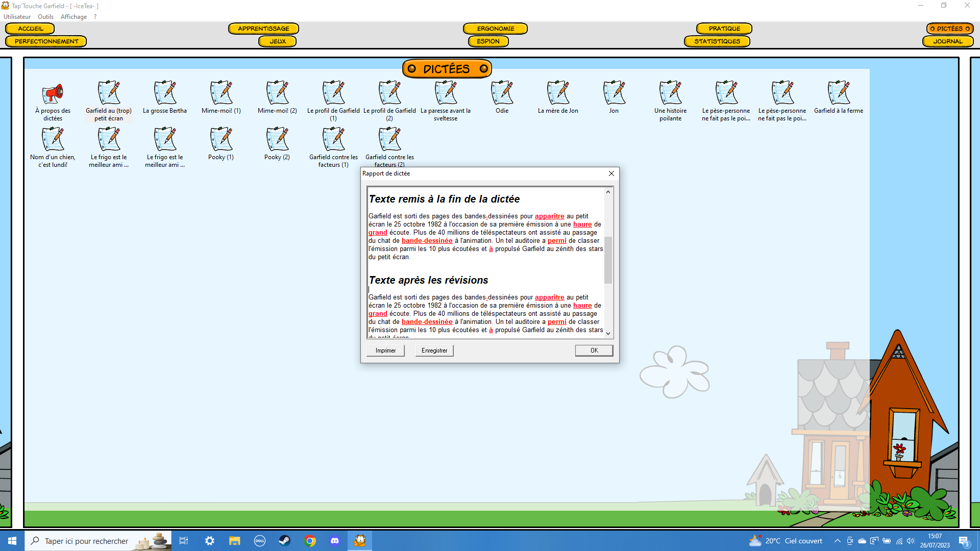Image resolution: width=980 pixels, height=551 pixels.
Task: Show hidden system tray icons
Action: coord(837,541)
